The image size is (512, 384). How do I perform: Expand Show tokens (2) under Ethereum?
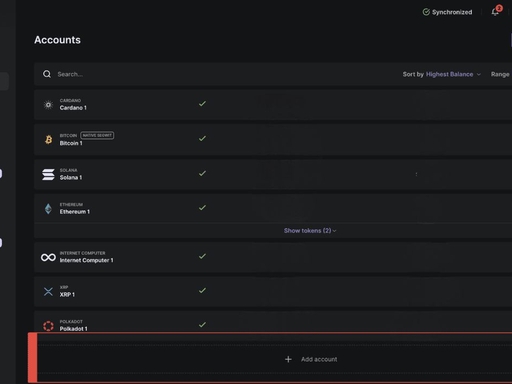pyautogui.click(x=310, y=231)
